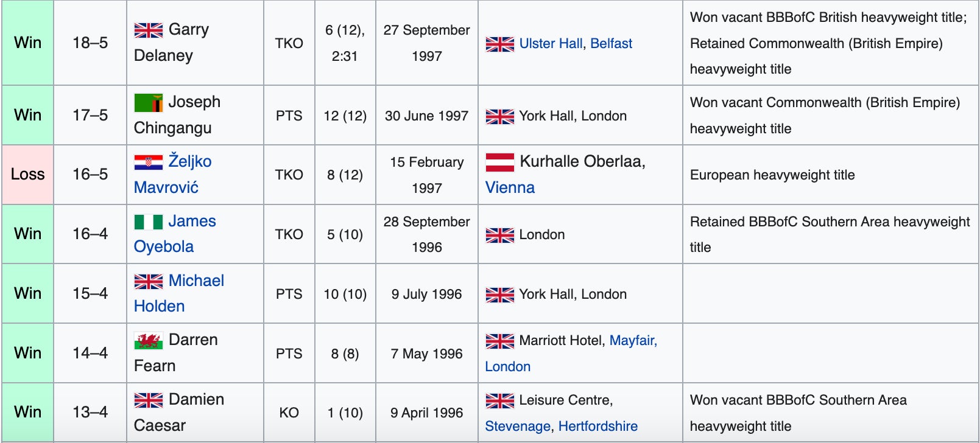Click the UK flag beside Damien Caesar
This screenshot has width=980, height=443.
(148, 400)
